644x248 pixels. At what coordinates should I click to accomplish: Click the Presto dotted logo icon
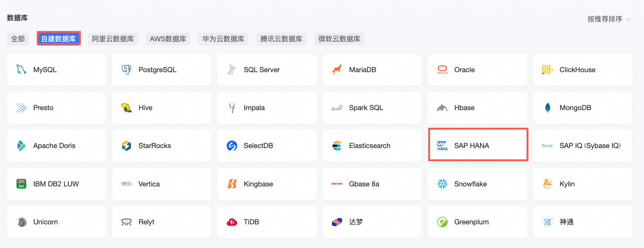pos(21,108)
